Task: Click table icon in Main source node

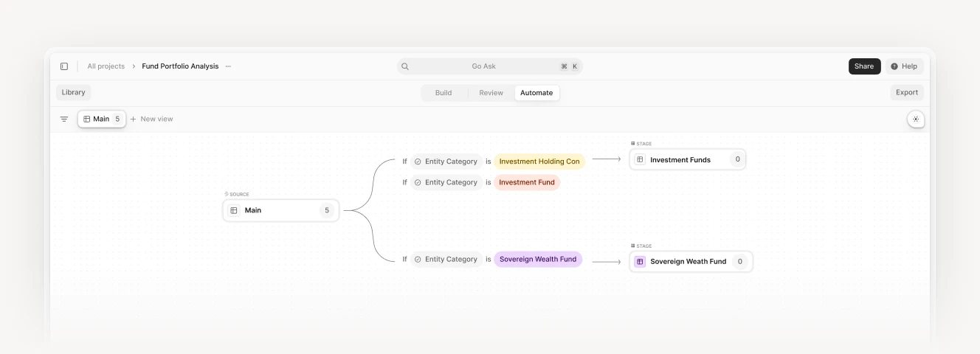Action: (234, 210)
